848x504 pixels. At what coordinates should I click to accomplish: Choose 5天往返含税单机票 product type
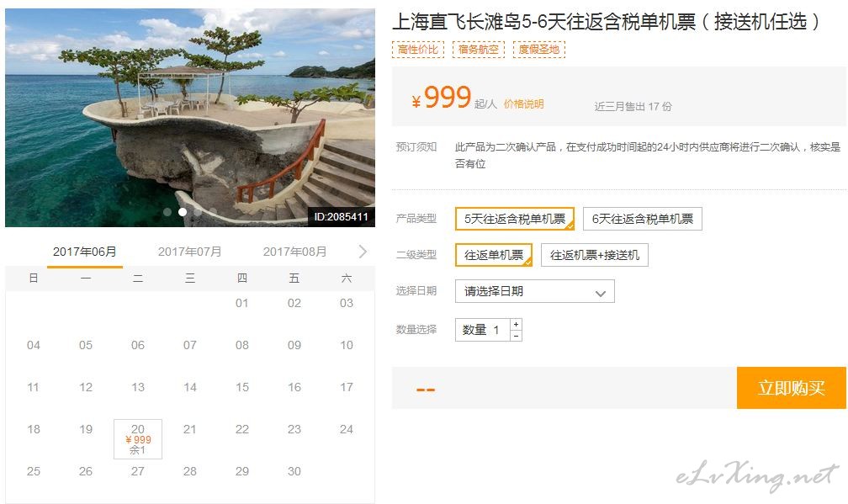515,219
